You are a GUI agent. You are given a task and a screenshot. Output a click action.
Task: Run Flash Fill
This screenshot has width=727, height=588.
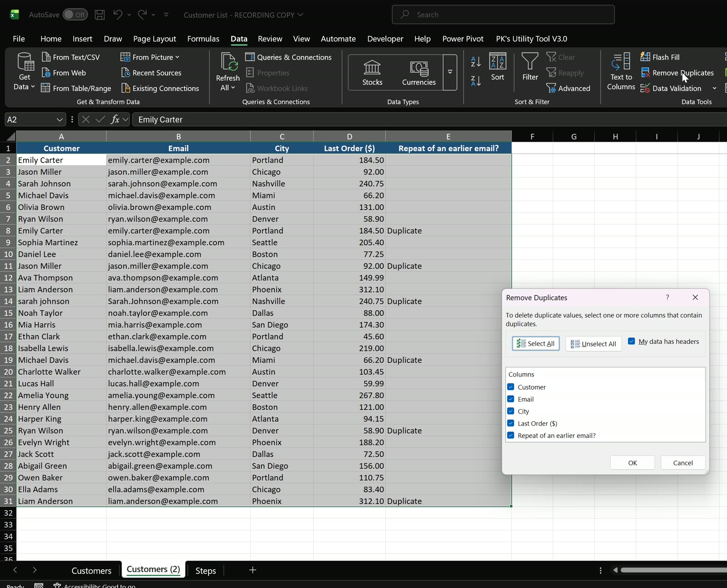660,57
